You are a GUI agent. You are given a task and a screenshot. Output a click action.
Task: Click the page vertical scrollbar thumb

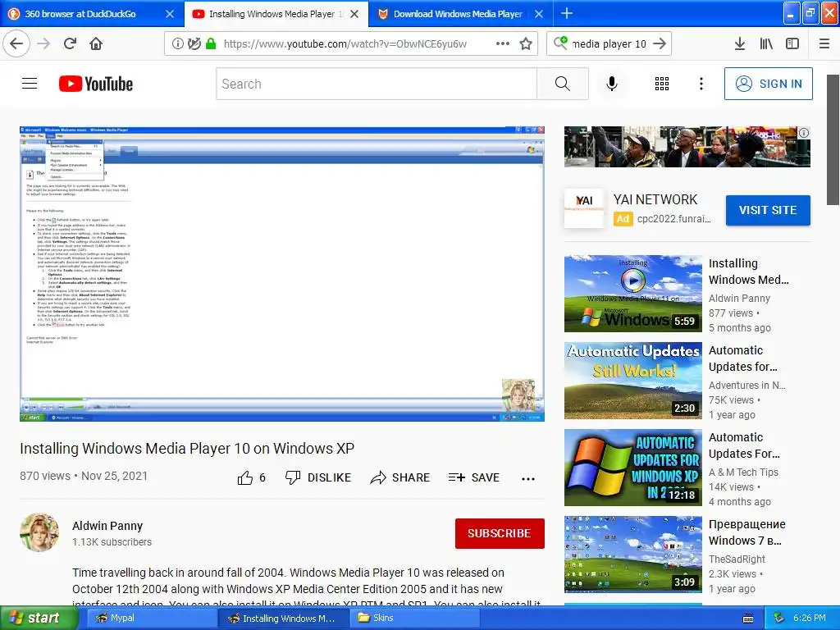tap(833, 139)
